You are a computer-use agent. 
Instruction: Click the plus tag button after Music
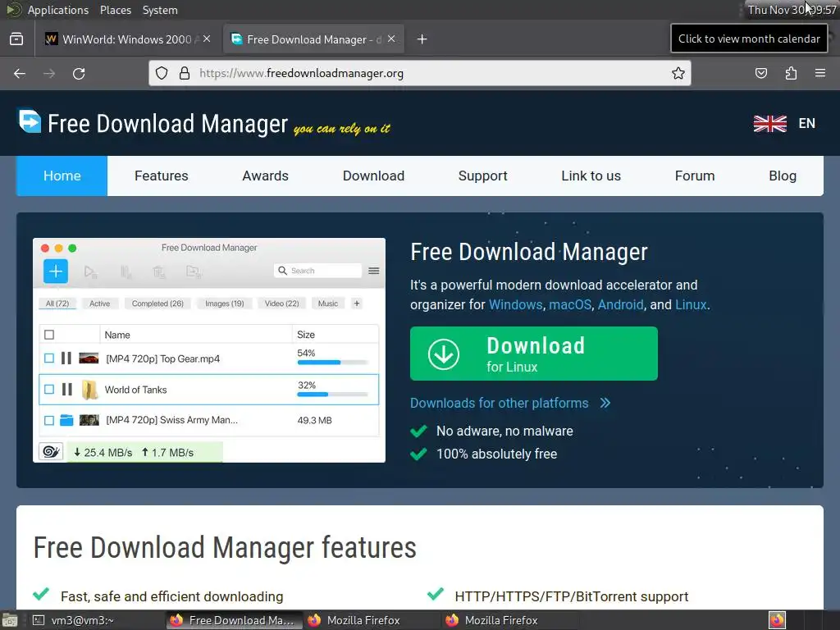pyautogui.click(x=356, y=304)
